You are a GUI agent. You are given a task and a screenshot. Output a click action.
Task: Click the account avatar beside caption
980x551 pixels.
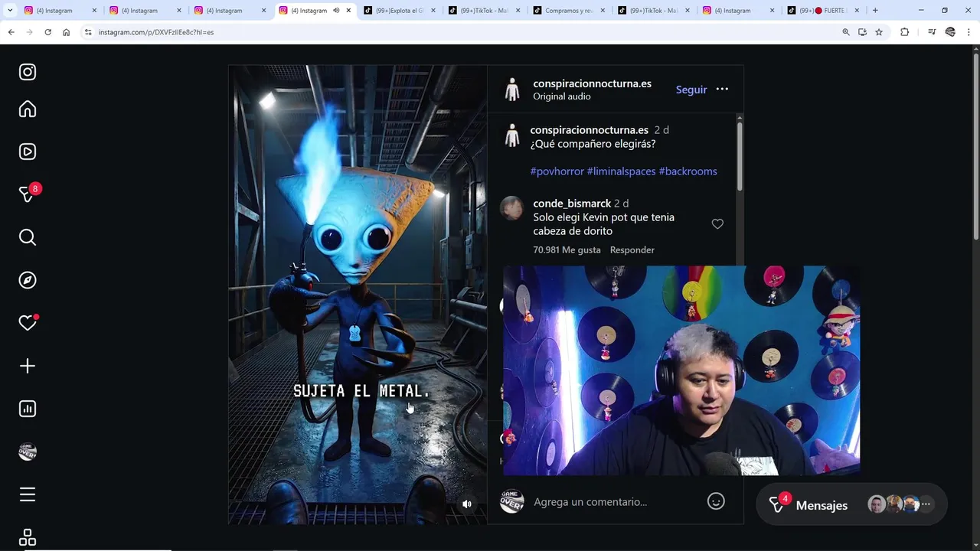coord(511,136)
